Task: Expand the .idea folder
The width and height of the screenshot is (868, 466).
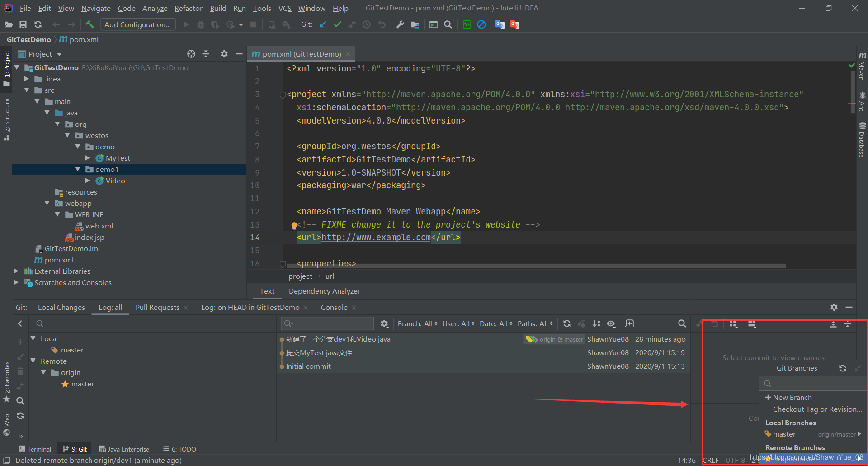Action: tap(27, 79)
